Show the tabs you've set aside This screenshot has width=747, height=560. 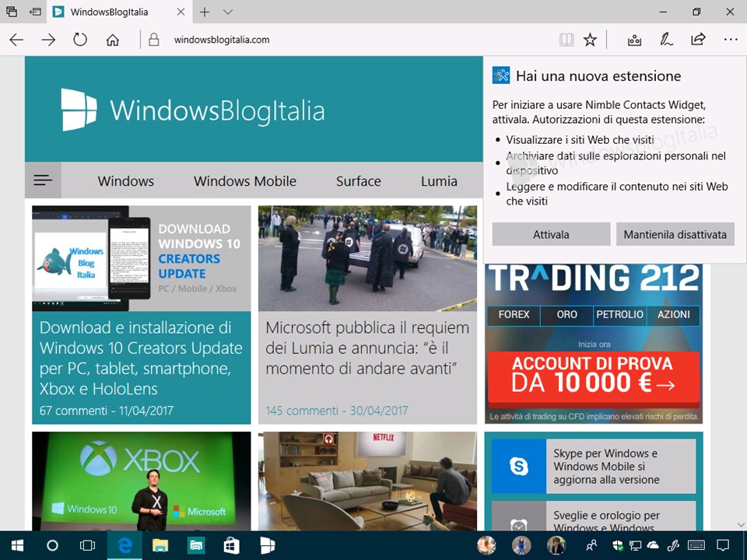click(12, 12)
